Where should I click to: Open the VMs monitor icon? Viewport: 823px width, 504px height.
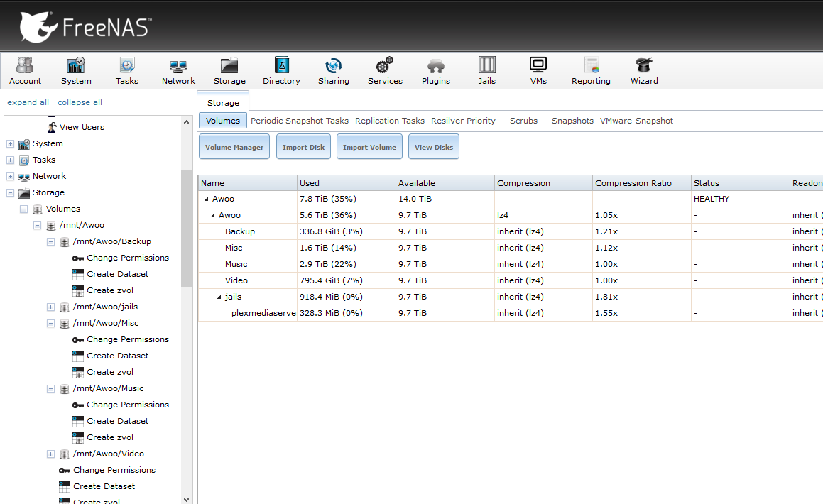pos(538,65)
